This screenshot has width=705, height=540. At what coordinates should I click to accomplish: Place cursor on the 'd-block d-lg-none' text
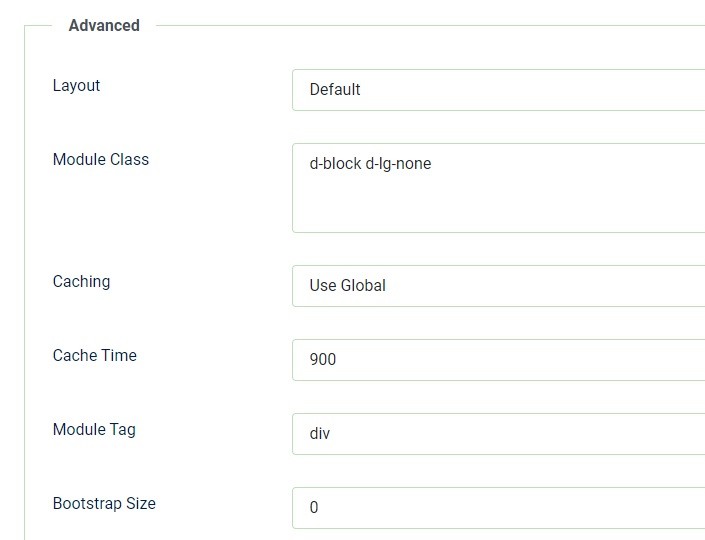tap(370, 164)
